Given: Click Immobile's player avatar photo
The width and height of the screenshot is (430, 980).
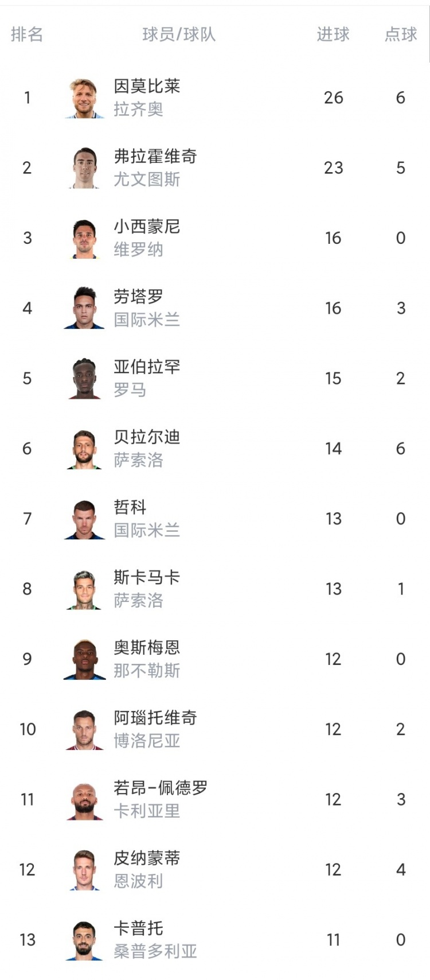Looking at the screenshot, I should tap(84, 98).
